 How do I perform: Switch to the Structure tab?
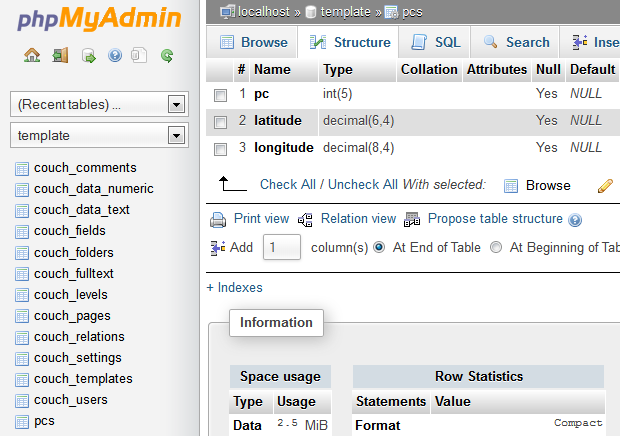[x=349, y=42]
